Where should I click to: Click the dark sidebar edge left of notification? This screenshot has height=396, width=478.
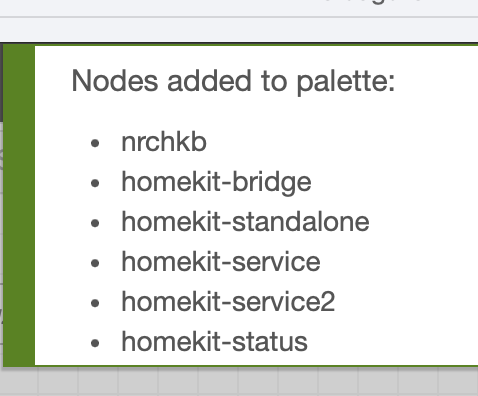(x=1, y=82)
